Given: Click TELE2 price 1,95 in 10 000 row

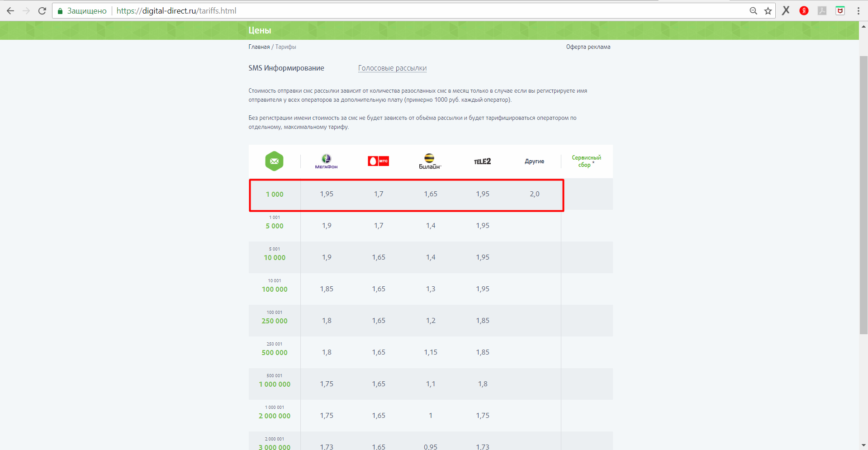Looking at the screenshot, I should pyautogui.click(x=483, y=257).
